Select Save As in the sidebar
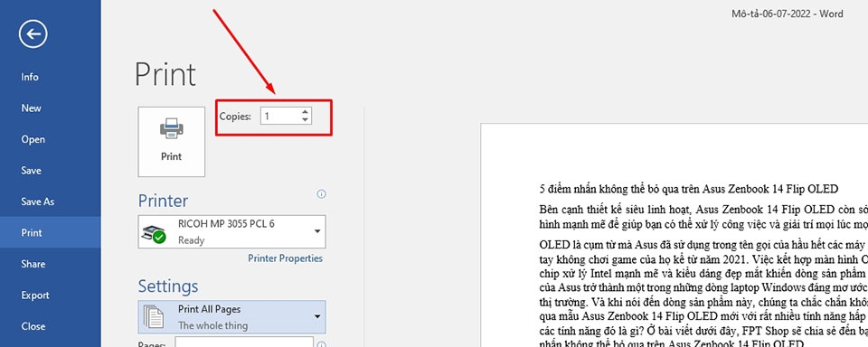The width and height of the screenshot is (868, 347). [38, 202]
